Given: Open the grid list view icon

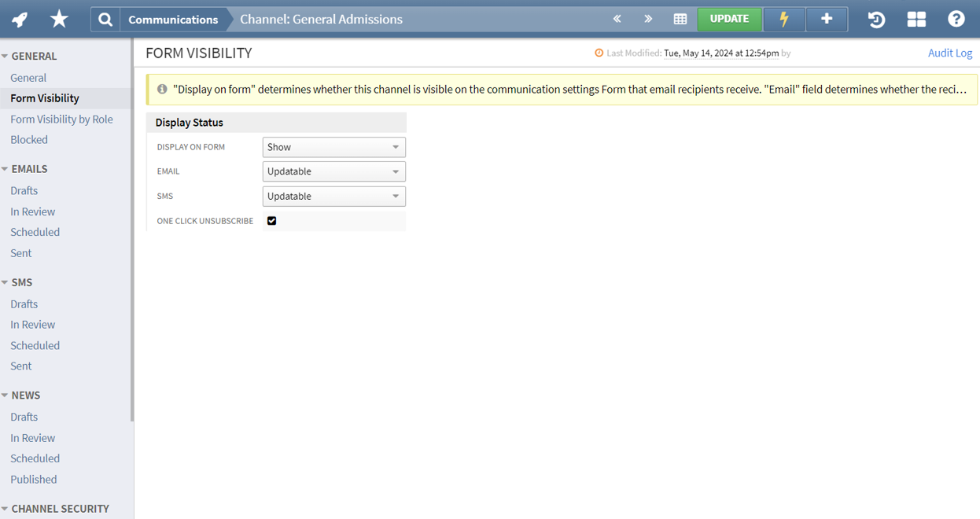Looking at the screenshot, I should point(680,19).
